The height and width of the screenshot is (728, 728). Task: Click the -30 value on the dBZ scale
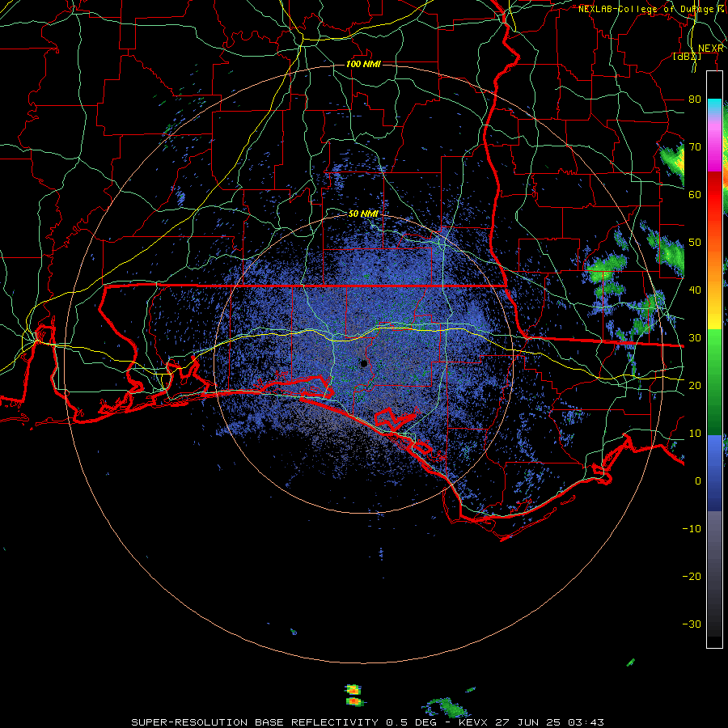coord(692,624)
